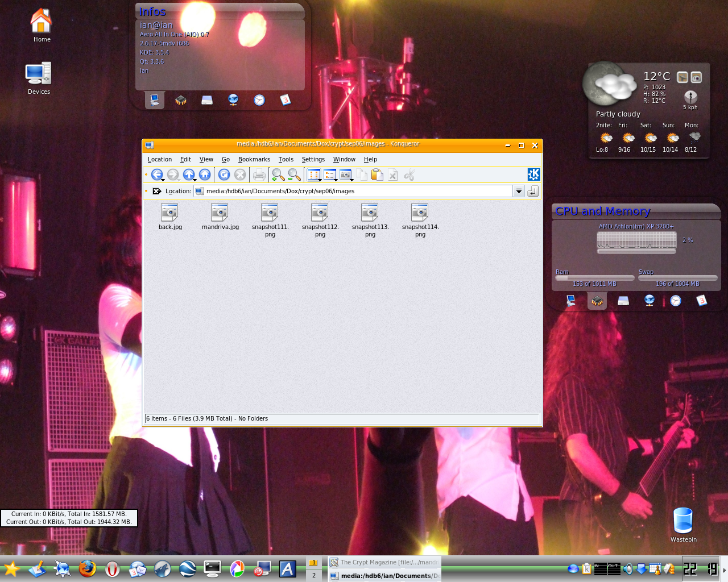Click the Paste clipboard icon

point(377,175)
